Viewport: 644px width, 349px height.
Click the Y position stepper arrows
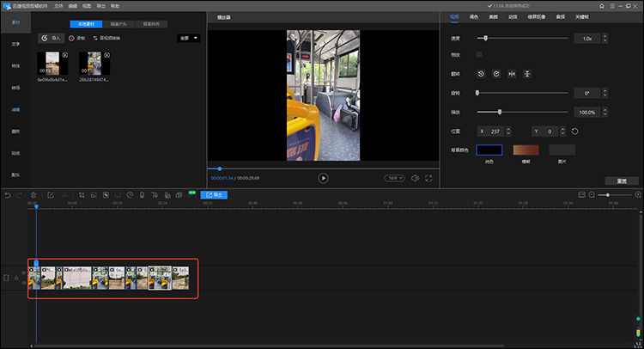tap(562, 132)
